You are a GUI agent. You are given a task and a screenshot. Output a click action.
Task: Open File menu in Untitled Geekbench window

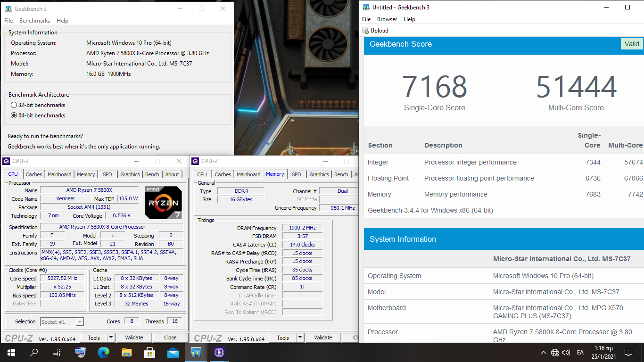coord(366,19)
